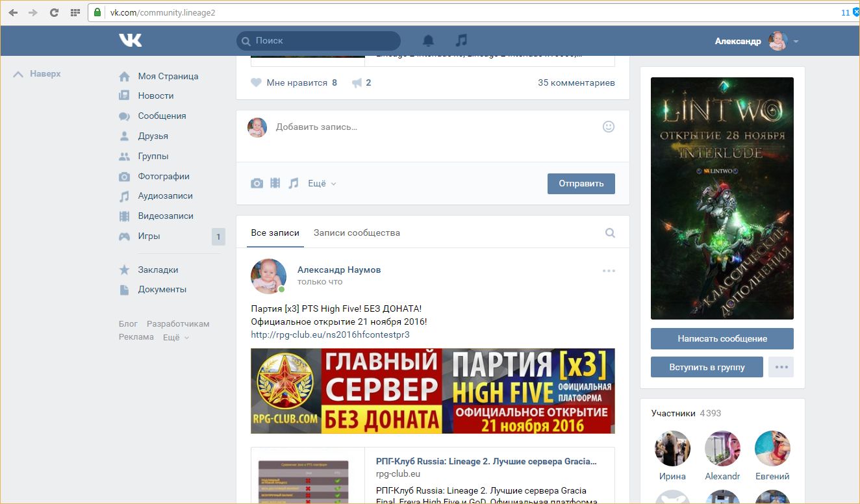Select the Все записи tab
Screen dimensions: 860x504
click(275, 233)
